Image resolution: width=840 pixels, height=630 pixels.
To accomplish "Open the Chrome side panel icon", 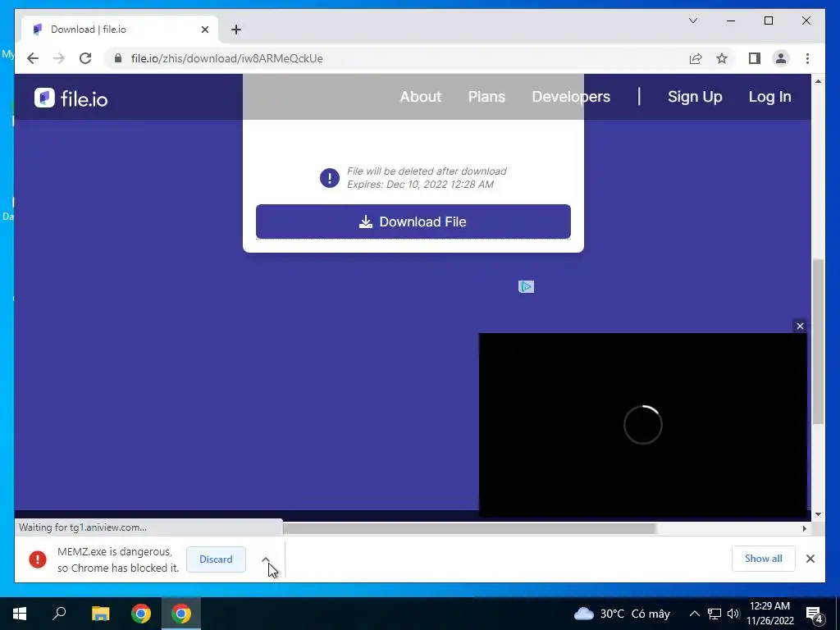I will pos(755,58).
